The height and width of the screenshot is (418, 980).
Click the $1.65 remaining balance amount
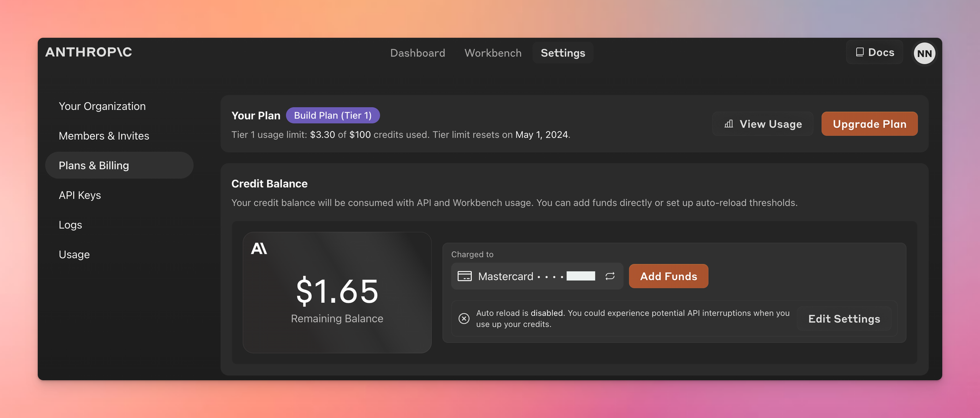[x=337, y=291]
